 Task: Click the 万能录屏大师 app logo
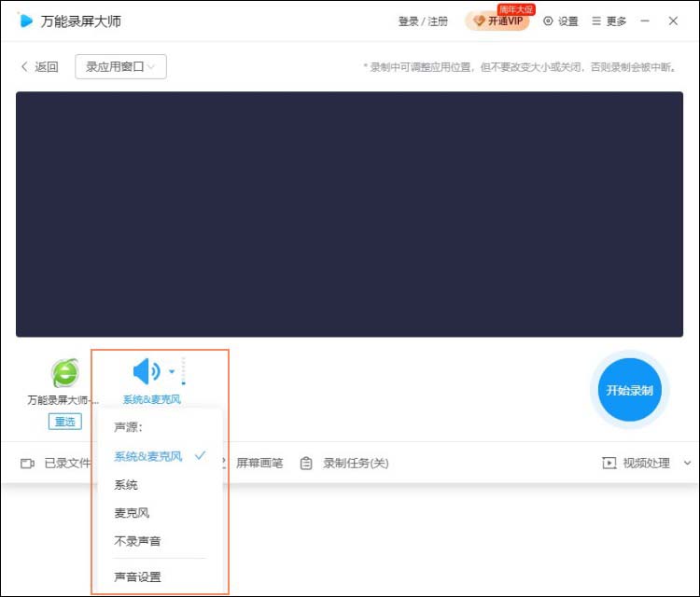coord(25,21)
